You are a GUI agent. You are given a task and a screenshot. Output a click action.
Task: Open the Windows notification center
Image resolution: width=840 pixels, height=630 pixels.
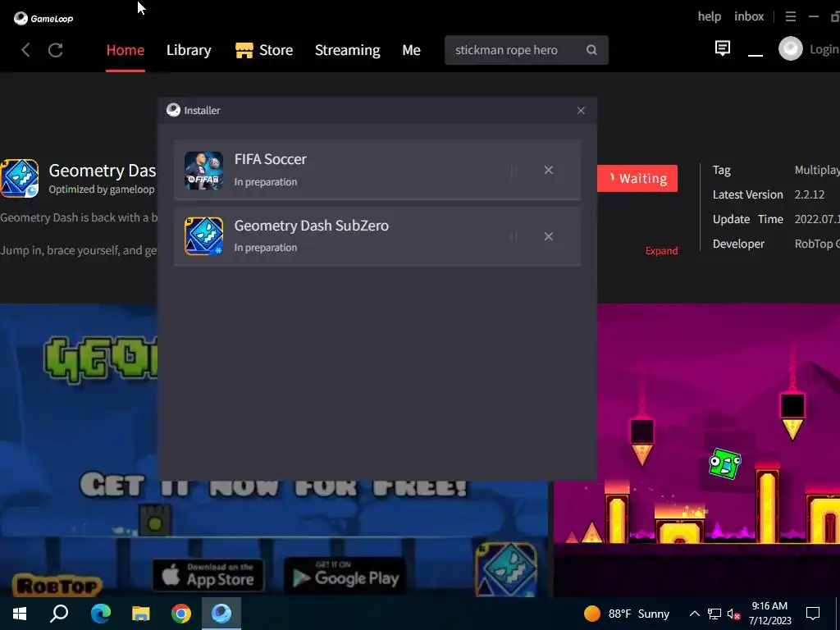point(813,614)
